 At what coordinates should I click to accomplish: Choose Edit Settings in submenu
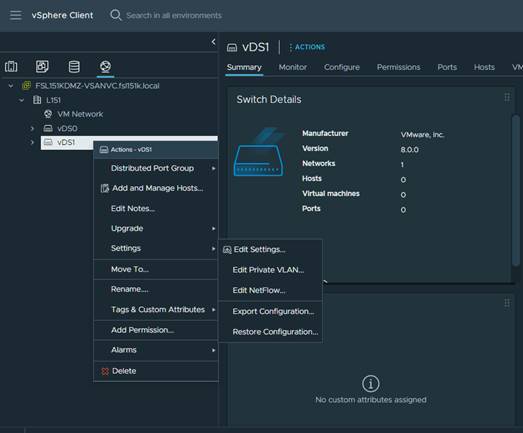pyautogui.click(x=271, y=250)
